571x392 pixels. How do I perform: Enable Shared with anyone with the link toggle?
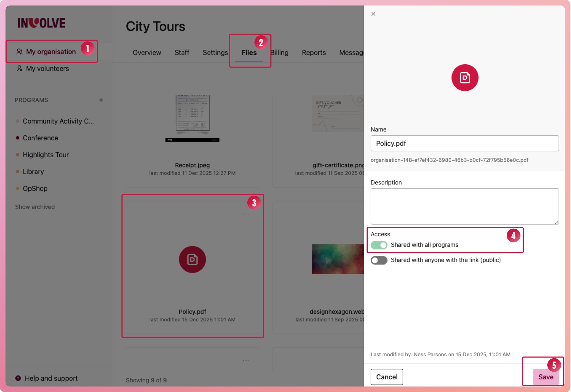click(x=379, y=260)
